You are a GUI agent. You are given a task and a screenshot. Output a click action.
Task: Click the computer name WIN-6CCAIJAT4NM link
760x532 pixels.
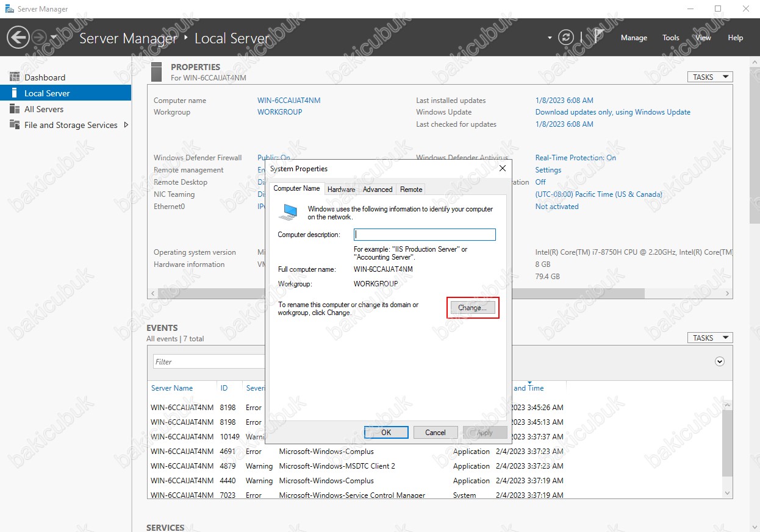(x=289, y=101)
